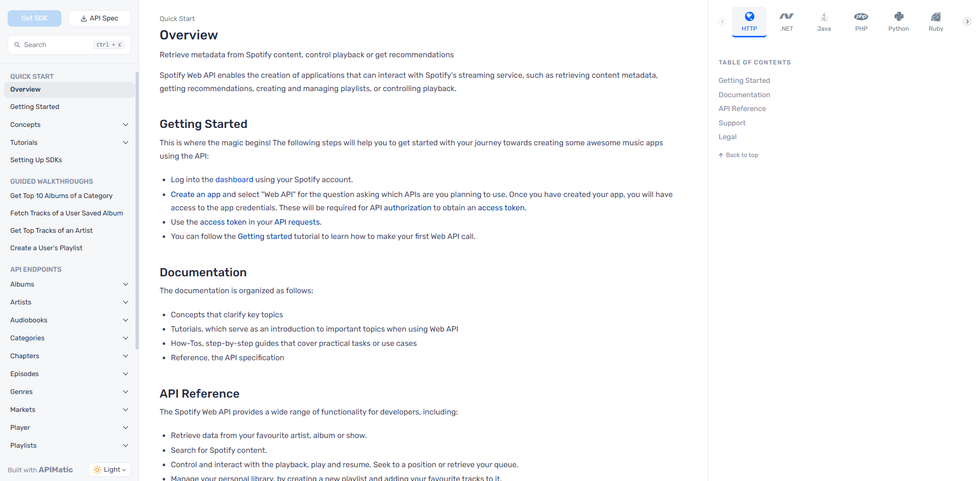Open Getting Started in the sidebar
Image resolution: width=980 pixels, height=481 pixels.
(35, 107)
